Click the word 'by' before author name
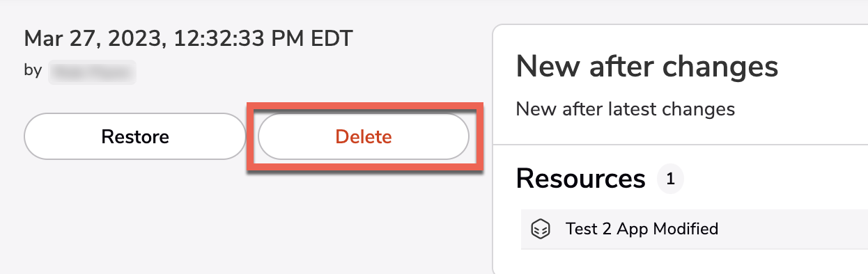The height and width of the screenshot is (274, 868). tap(33, 71)
